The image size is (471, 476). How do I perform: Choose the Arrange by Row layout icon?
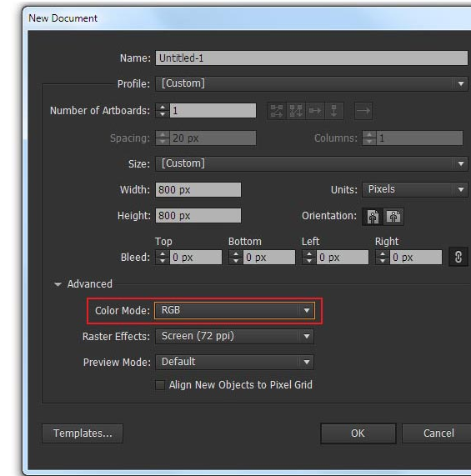coord(315,111)
